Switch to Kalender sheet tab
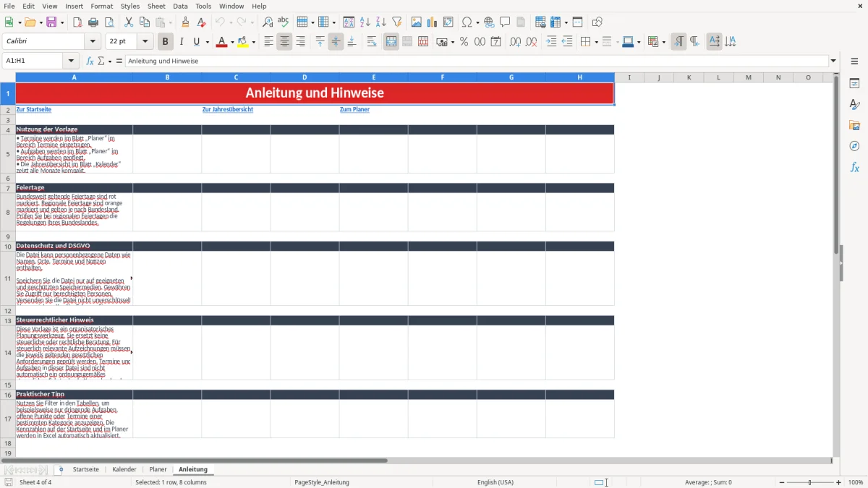This screenshot has height=488, width=868. [x=124, y=470]
